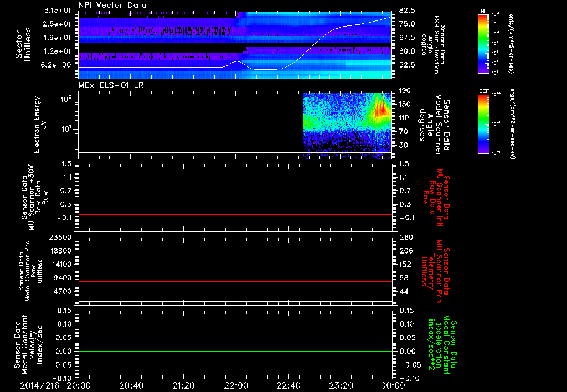This screenshot has height=392, width=567.
Task: Click the '21:20' time axis label
Action: 183,385
